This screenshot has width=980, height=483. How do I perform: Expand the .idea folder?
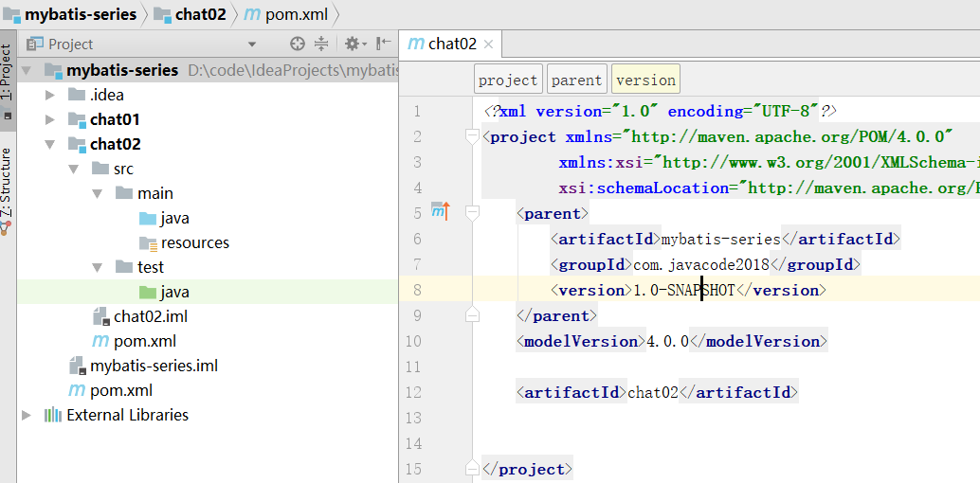(x=50, y=95)
